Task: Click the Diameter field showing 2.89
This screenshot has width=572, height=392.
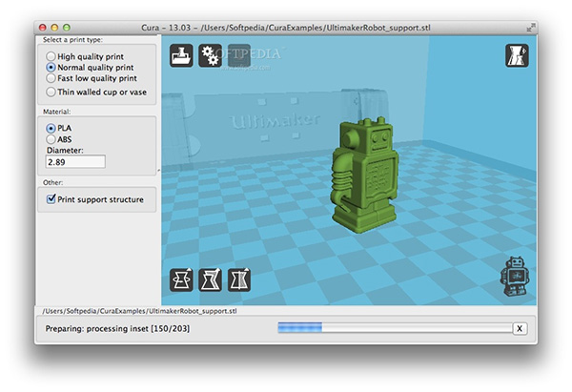Action: tap(75, 162)
